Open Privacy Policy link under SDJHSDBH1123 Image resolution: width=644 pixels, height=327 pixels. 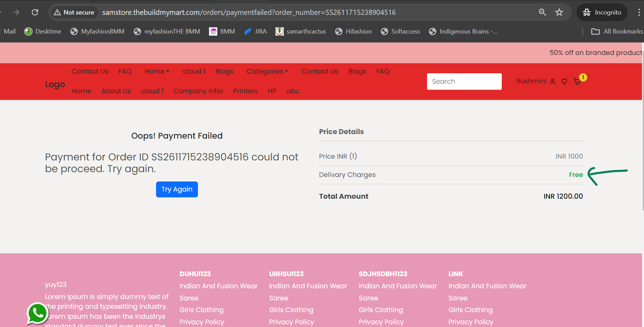[x=381, y=322]
